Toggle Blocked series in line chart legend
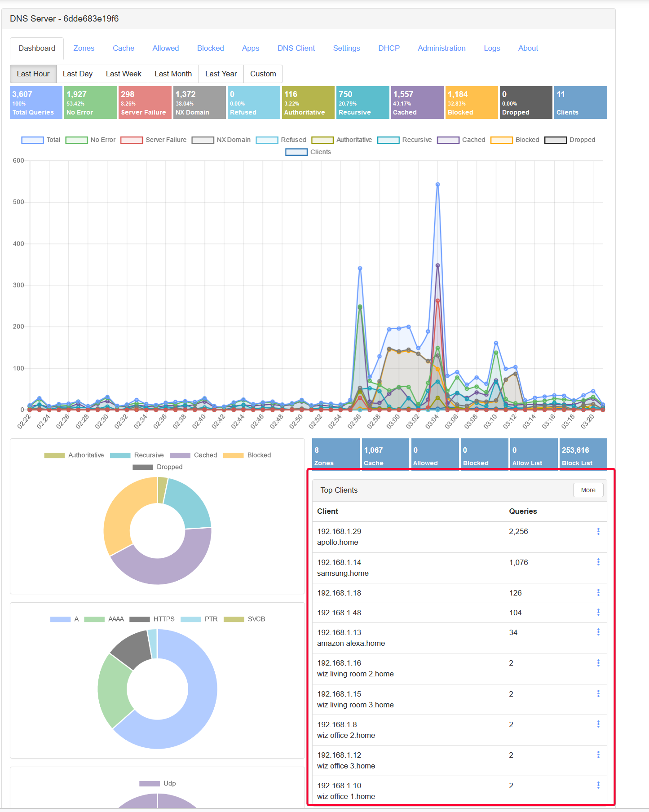The width and height of the screenshot is (649, 812). coord(515,140)
